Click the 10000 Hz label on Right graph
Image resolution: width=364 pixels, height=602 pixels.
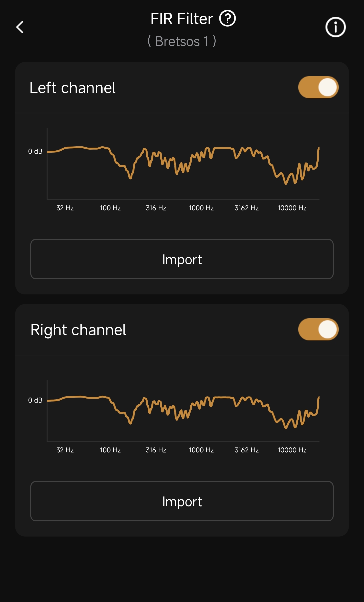292,450
